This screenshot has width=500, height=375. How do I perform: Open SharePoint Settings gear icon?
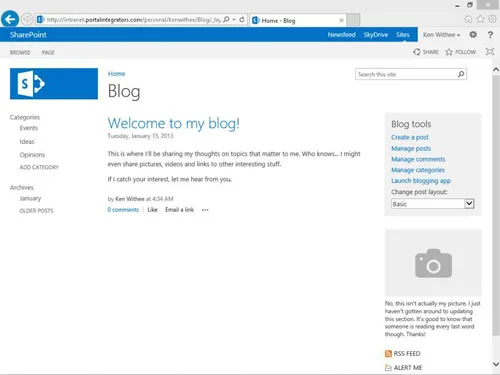pos(473,34)
